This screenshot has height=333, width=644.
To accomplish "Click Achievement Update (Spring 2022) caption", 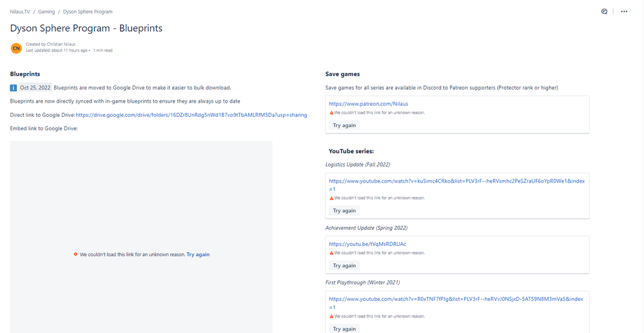I will pos(366,228).
